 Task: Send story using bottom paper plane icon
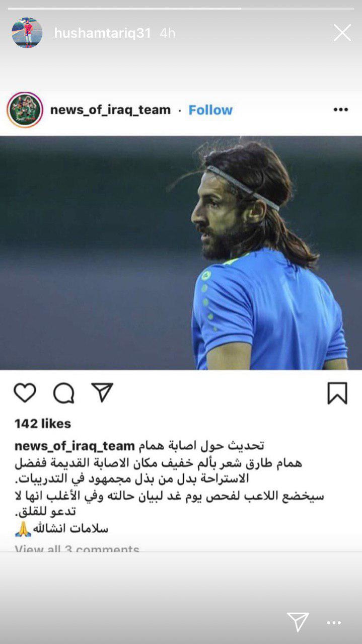pos(298,622)
